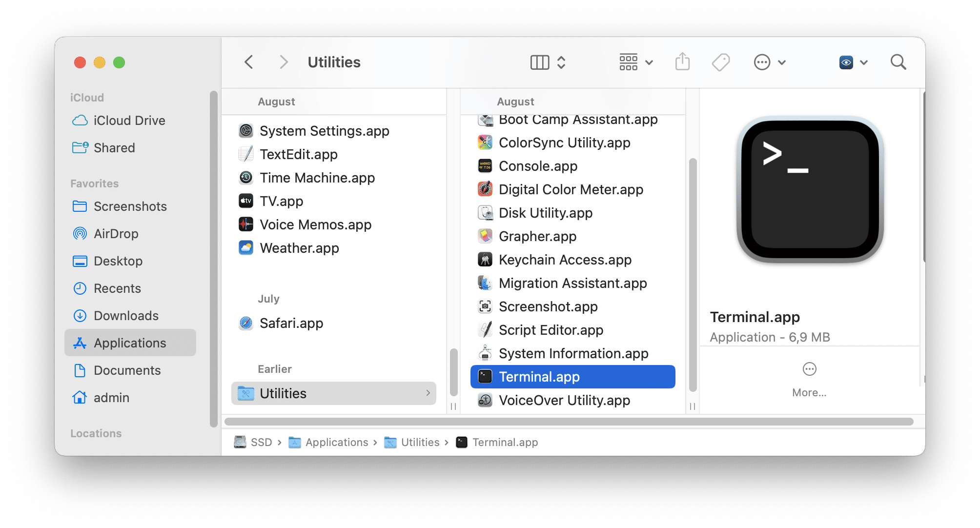Open Digital Color Meter.app
Screen dimensions: 980x528
pyautogui.click(x=571, y=189)
